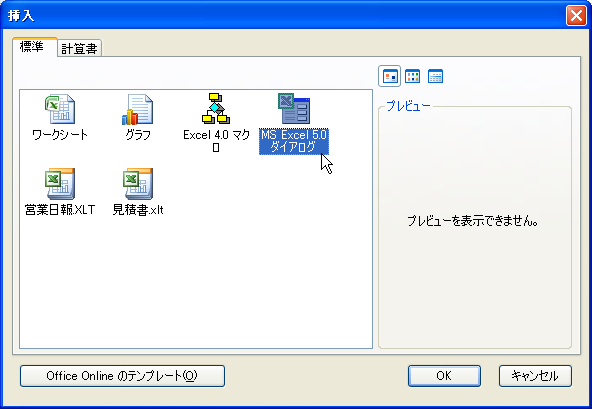This screenshot has height=409, width=592.
Task: Choose the グラフ chart template icon
Action: (137, 109)
